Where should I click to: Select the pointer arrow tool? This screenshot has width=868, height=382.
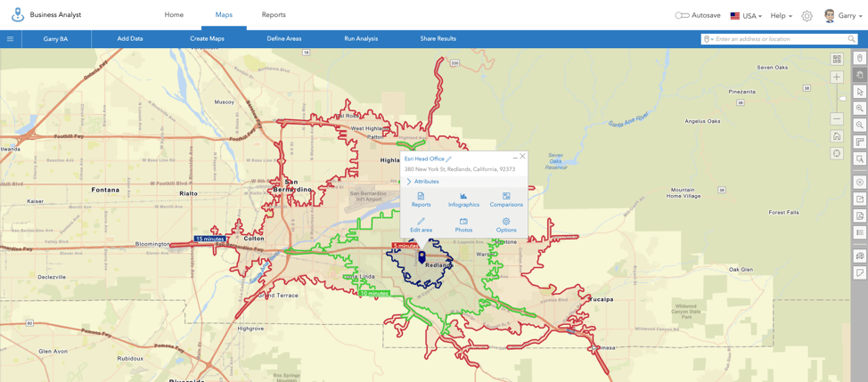tap(860, 91)
